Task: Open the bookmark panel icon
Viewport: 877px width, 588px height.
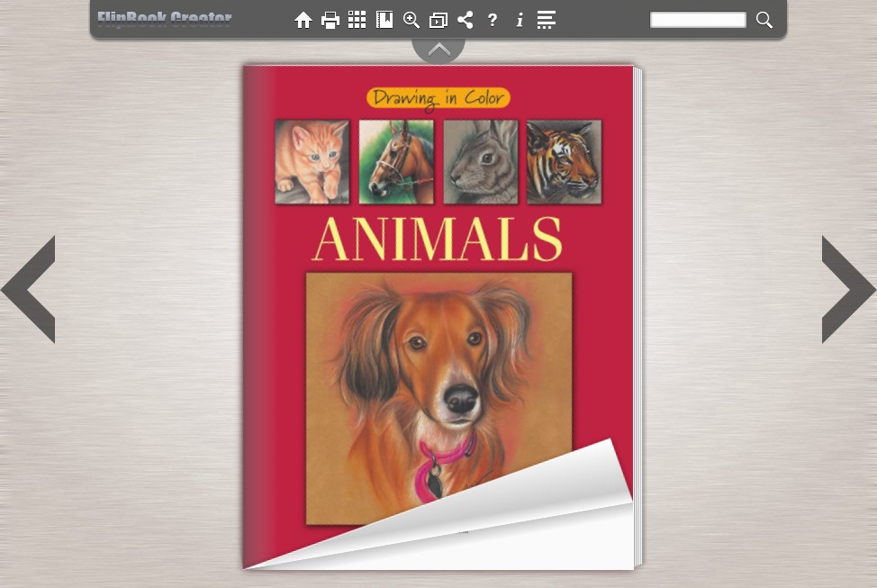Action: pyautogui.click(x=384, y=20)
